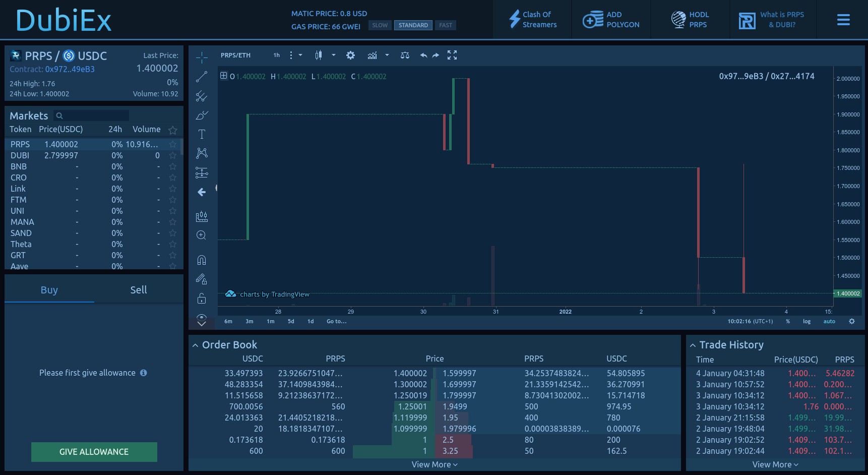Expand more drawing tools chevron

tap(202, 324)
